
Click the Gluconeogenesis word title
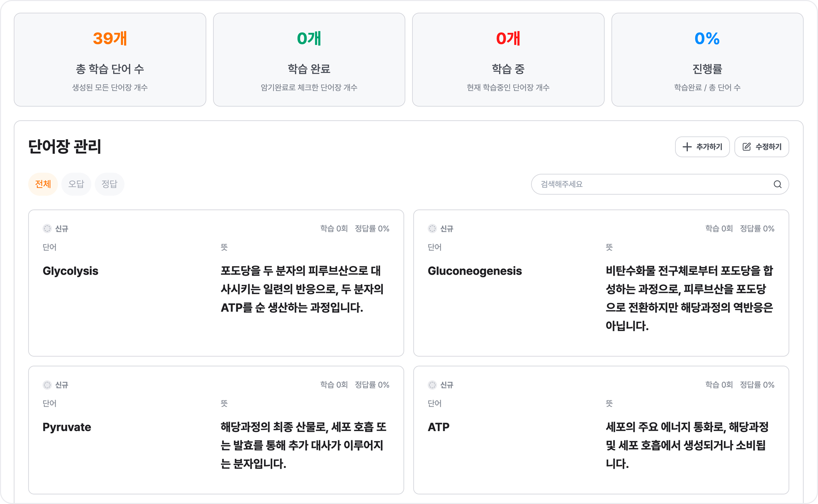tap(475, 271)
